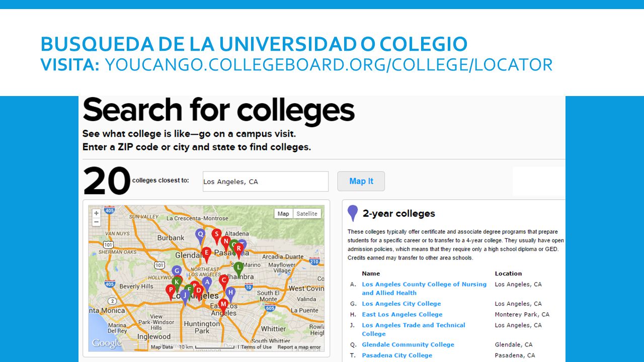Click 'Monterey Park, CA' location text
Image resolution: width=644 pixels, height=362 pixels.
click(x=522, y=314)
